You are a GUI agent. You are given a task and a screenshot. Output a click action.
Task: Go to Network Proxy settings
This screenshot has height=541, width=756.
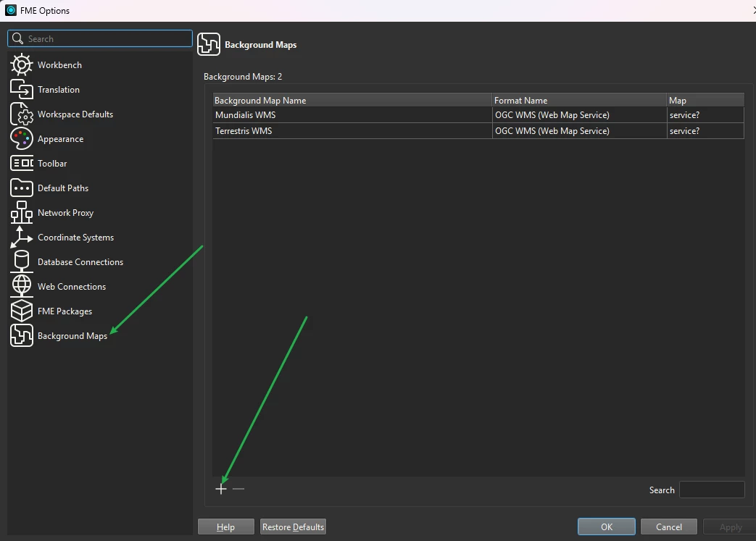pyautogui.click(x=65, y=212)
